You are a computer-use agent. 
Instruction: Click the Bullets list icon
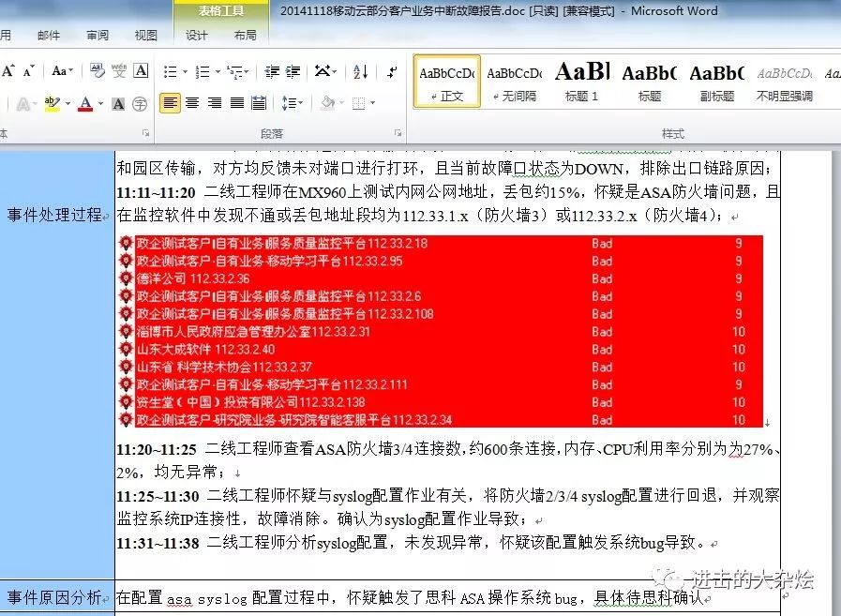point(171,71)
